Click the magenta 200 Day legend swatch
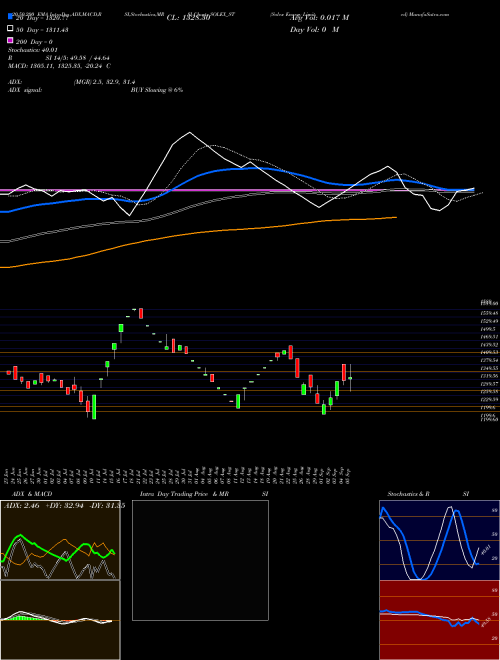This screenshot has width=500, height=660. 10,40
